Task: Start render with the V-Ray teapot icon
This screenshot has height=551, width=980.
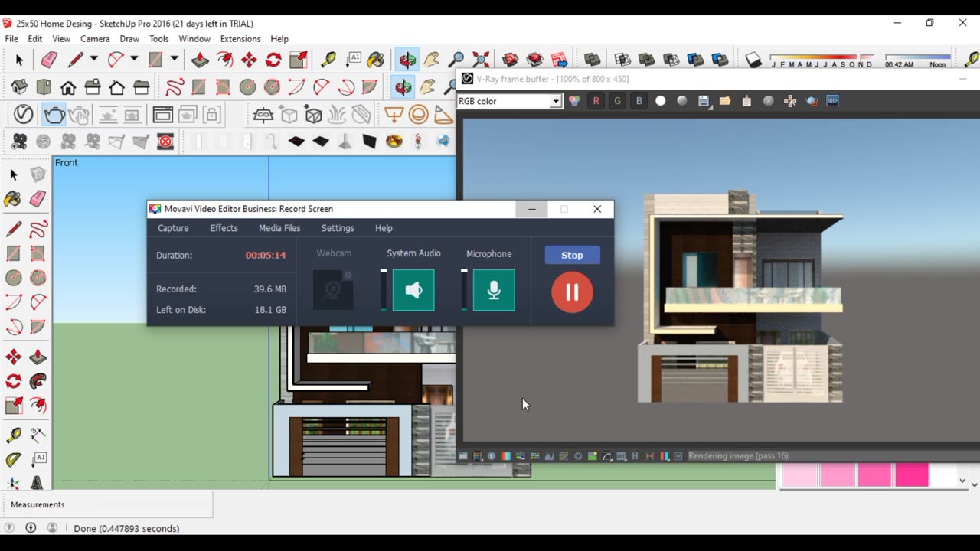Action: [x=54, y=115]
